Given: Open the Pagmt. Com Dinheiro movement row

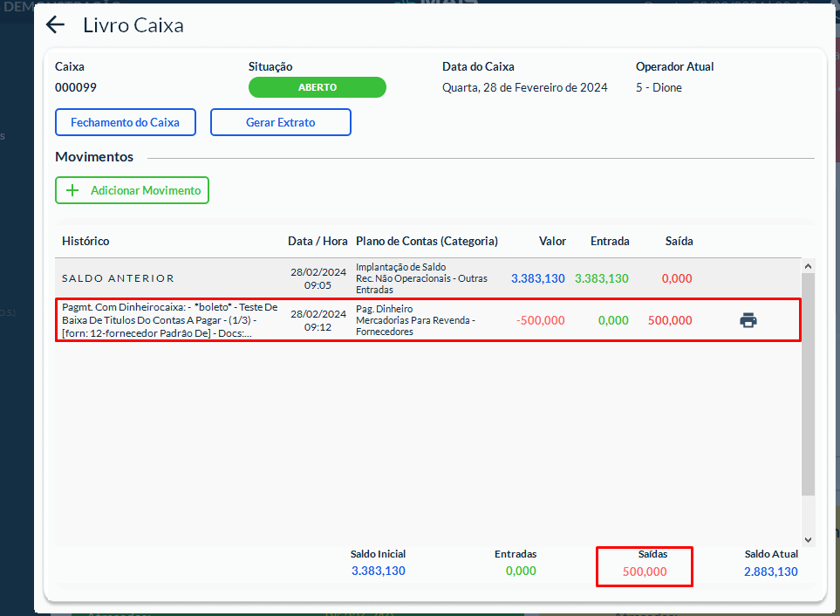Looking at the screenshot, I should click(x=170, y=320).
